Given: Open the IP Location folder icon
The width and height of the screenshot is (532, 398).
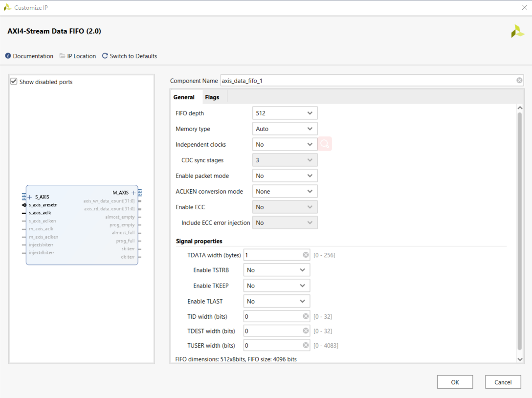Looking at the screenshot, I should [62, 56].
